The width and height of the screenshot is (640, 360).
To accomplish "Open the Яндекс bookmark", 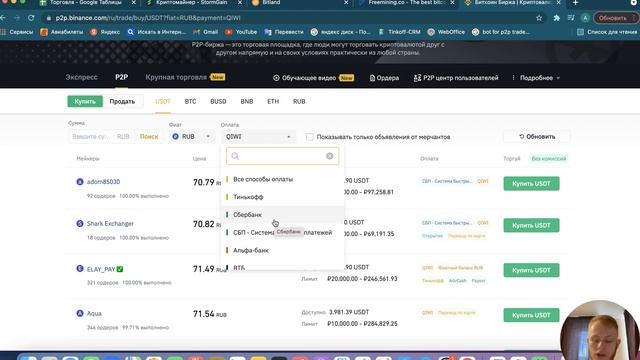I will click(x=105, y=32).
